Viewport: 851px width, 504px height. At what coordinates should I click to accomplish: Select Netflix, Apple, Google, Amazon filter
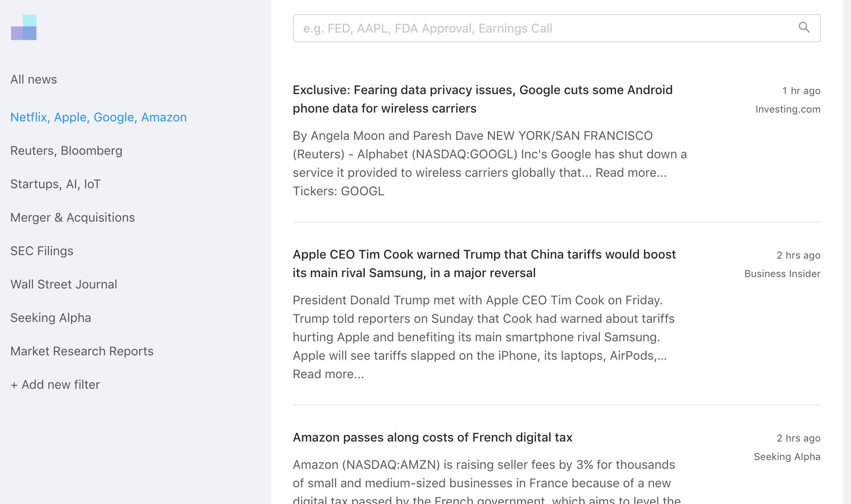point(99,117)
